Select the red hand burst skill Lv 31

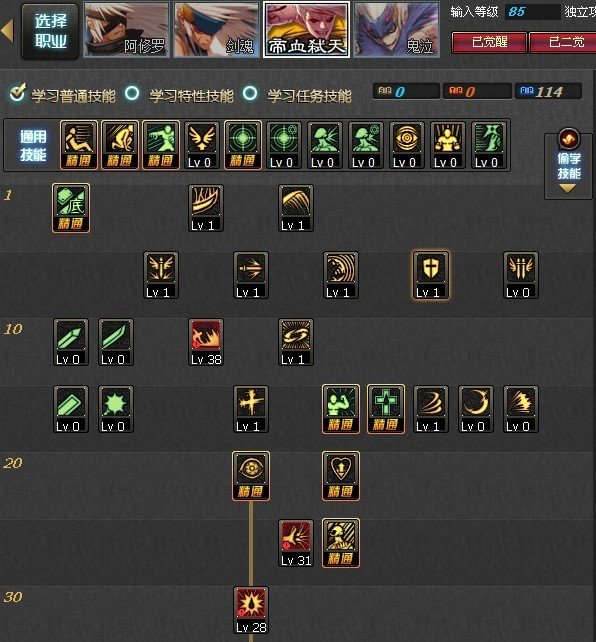tap(296, 543)
